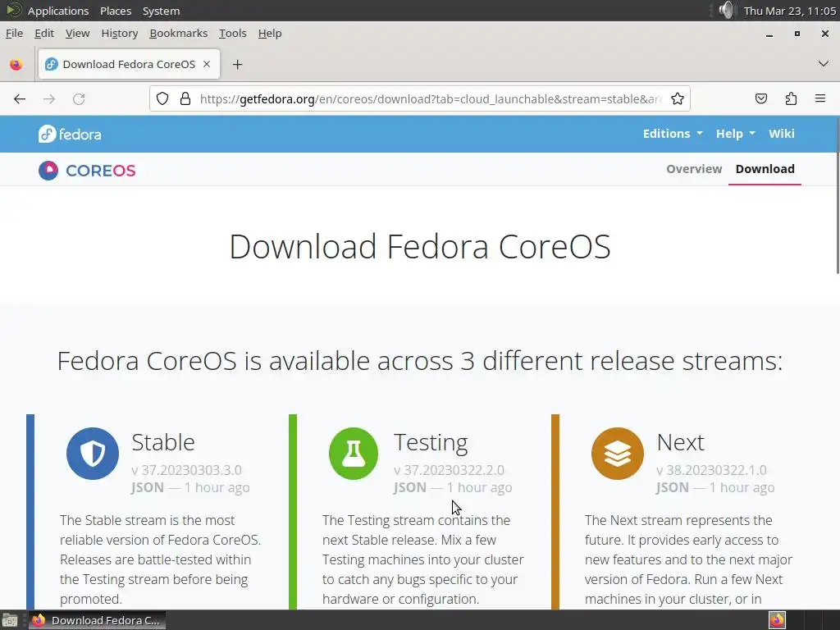840x630 pixels.
Task: Expand the Help dropdown in Fedora header
Action: (x=735, y=134)
